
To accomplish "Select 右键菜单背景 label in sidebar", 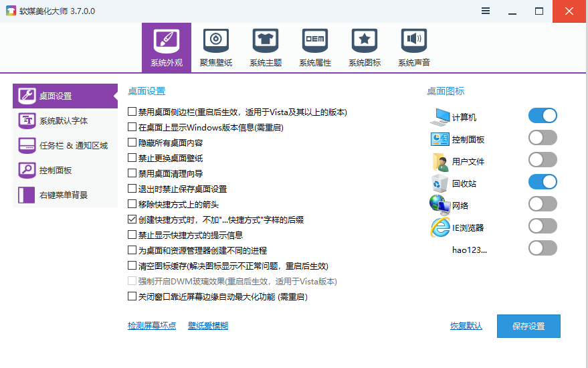I will coord(64,195).
